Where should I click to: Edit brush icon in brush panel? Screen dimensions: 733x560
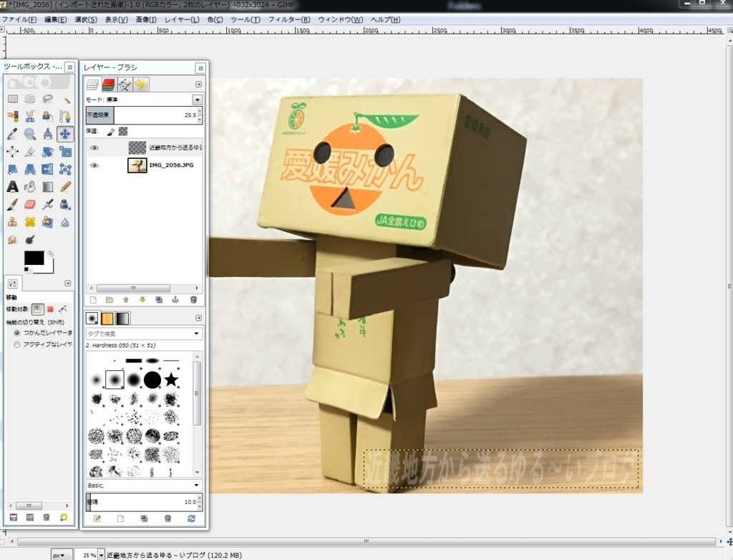pos(97,518)
